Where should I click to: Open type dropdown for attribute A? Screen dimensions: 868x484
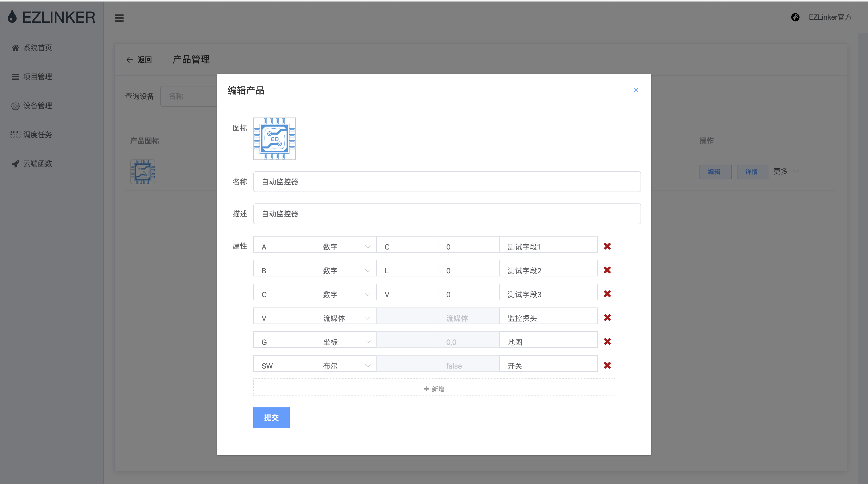click(x=345, y=247)
